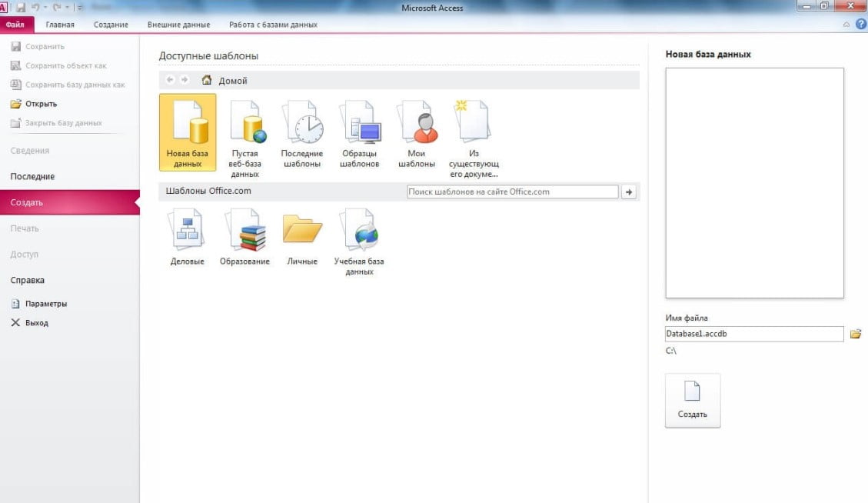Open Последние шаблоны clock icon
The image size is (868, 503).
pos(301,134)
